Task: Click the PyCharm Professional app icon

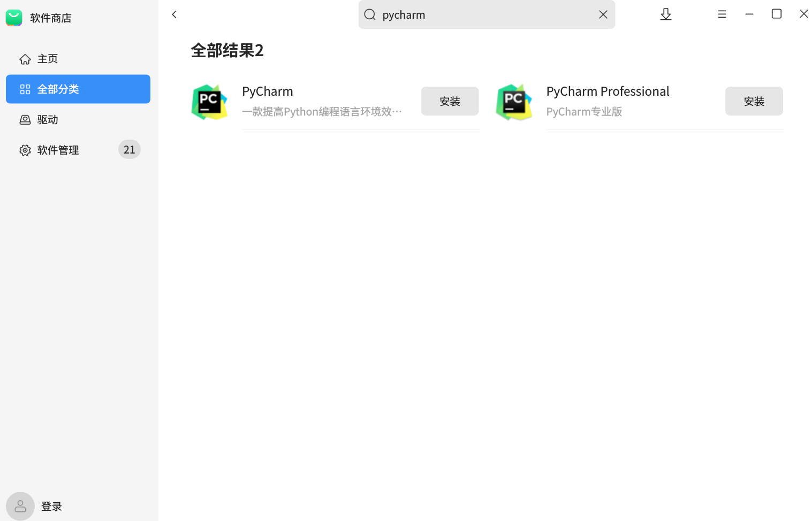Action: tap(514, 102)
